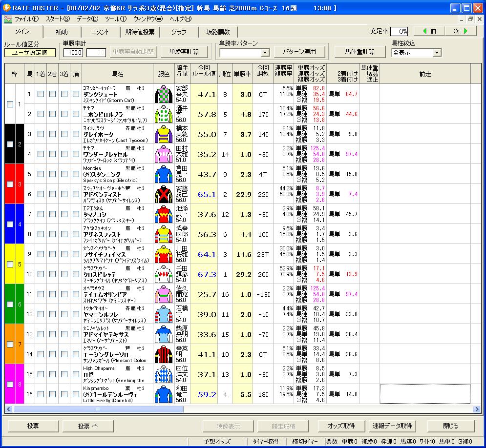
Task: Tick the 3着 checkbox for horse 10 クロスピレッテ
Action: tap(64, 274)
